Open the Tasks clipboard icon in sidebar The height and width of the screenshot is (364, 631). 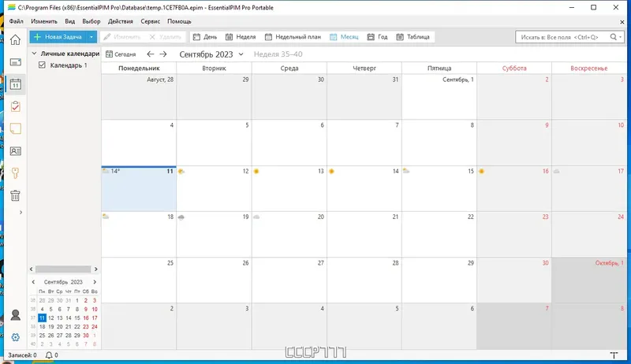[x=15, y=106]
